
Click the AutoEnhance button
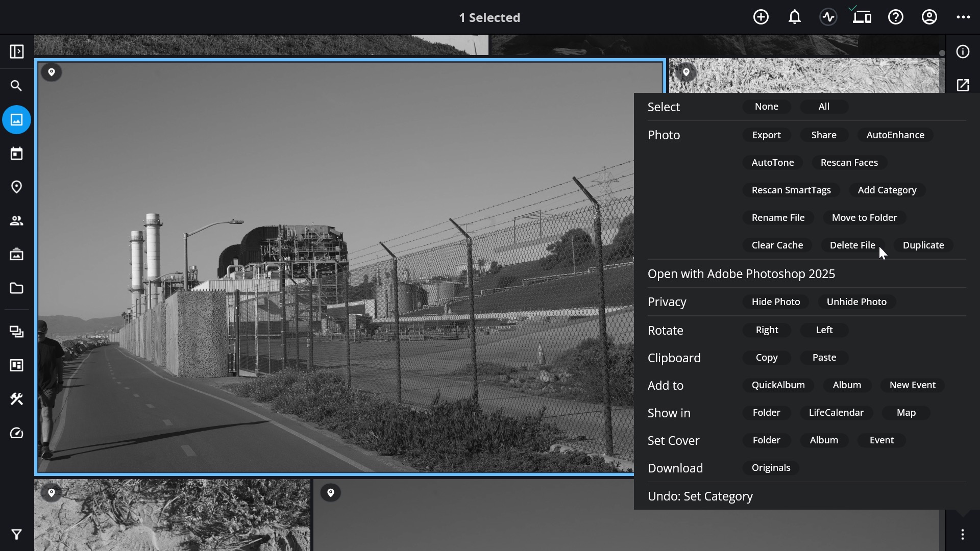pyautogui.click(x=895, y=135)
